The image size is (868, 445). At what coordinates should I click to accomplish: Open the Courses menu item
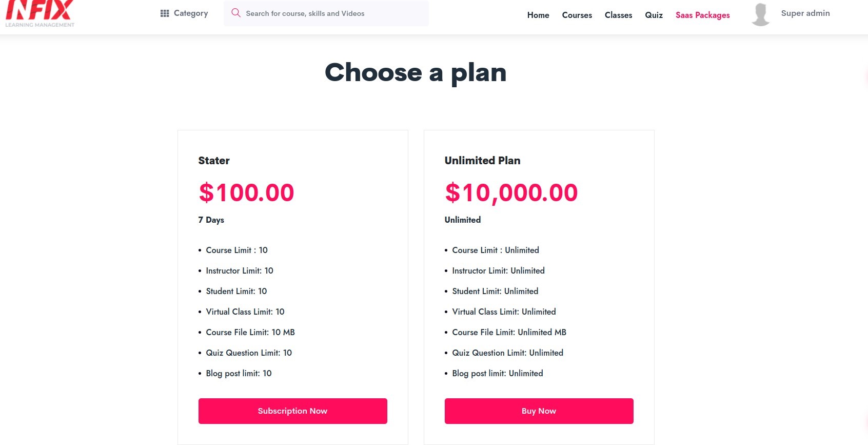pyautogui.click(x=577, y=15)
